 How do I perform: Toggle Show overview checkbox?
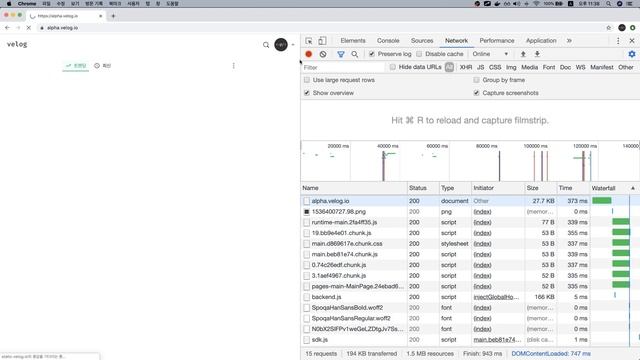click(307, 93)
